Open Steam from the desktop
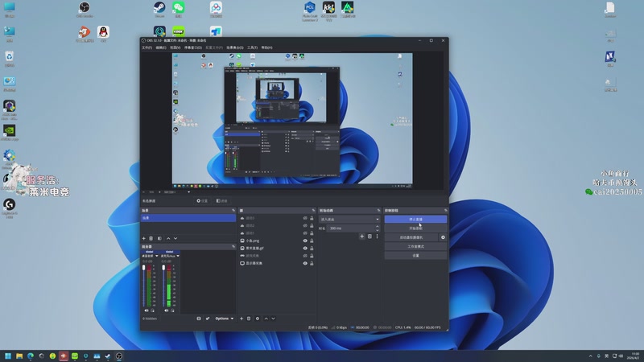 [159, 9]
